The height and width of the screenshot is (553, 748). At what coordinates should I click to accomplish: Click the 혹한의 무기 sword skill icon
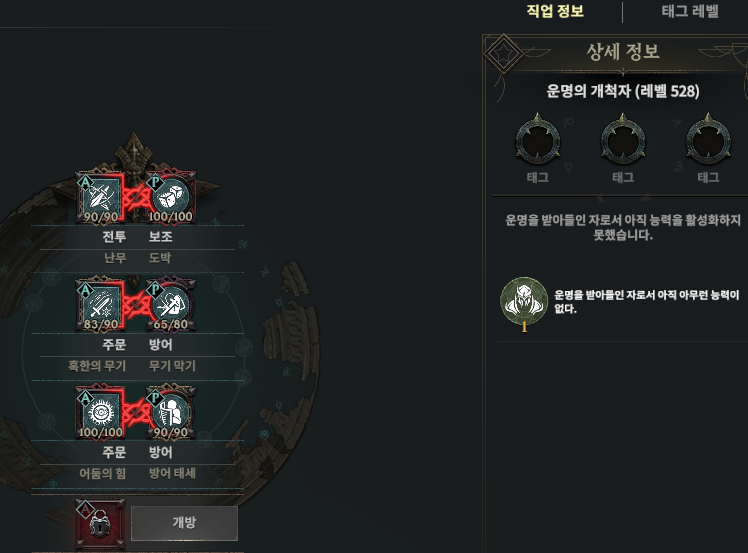[x=100, y=305]
